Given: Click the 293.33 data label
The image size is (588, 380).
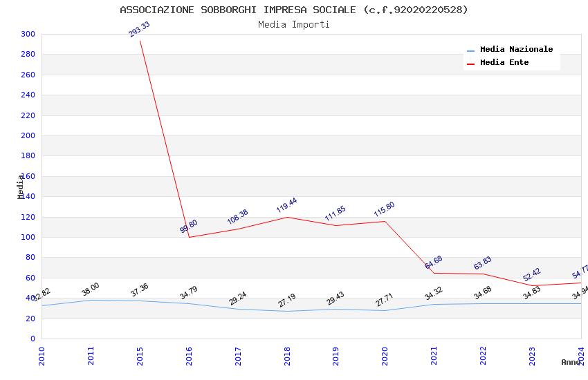Looking at the screenshot, I should click(x=139, y=29).
